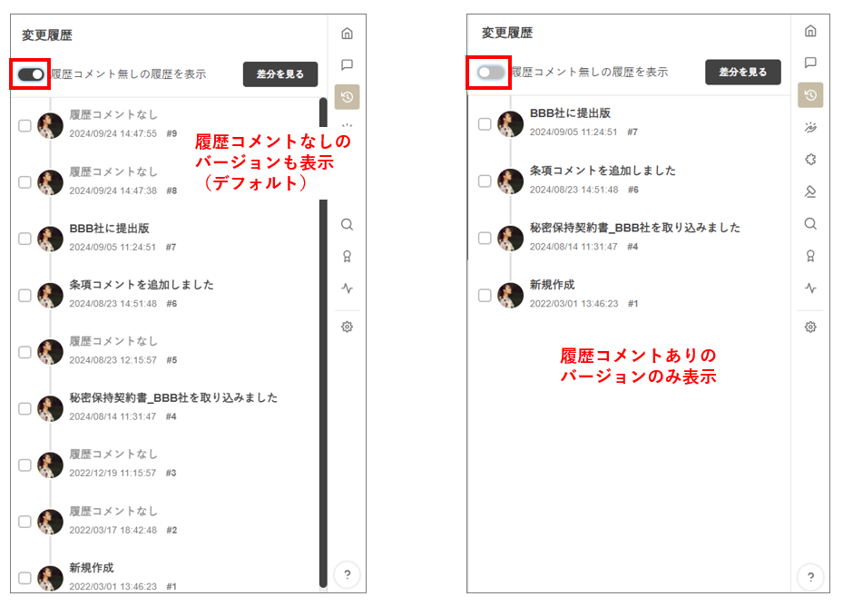The image size is (843, 616).
Task: Open comments icon in the right panel sidebar
Action: coord(810,63)
